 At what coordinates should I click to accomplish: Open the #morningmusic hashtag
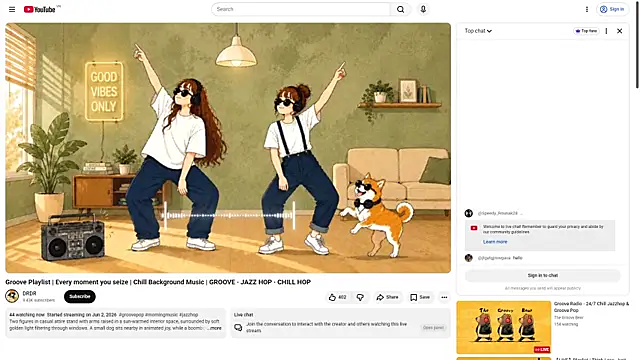tap(162, 315)
